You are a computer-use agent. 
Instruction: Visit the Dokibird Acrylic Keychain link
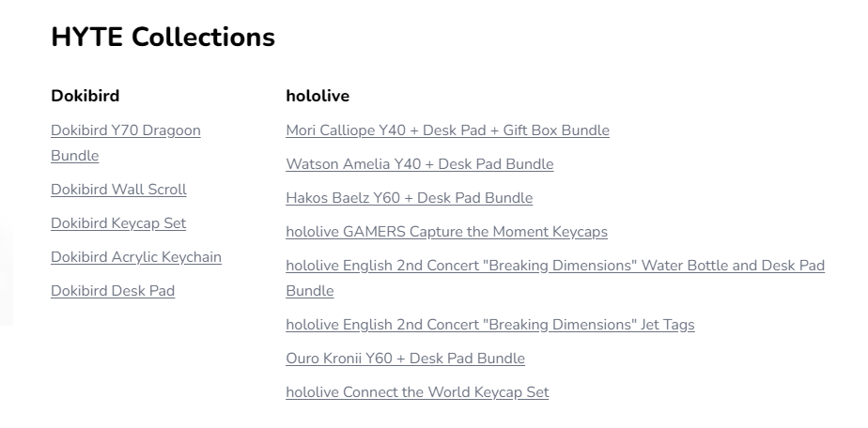click(x=136, y=257)
